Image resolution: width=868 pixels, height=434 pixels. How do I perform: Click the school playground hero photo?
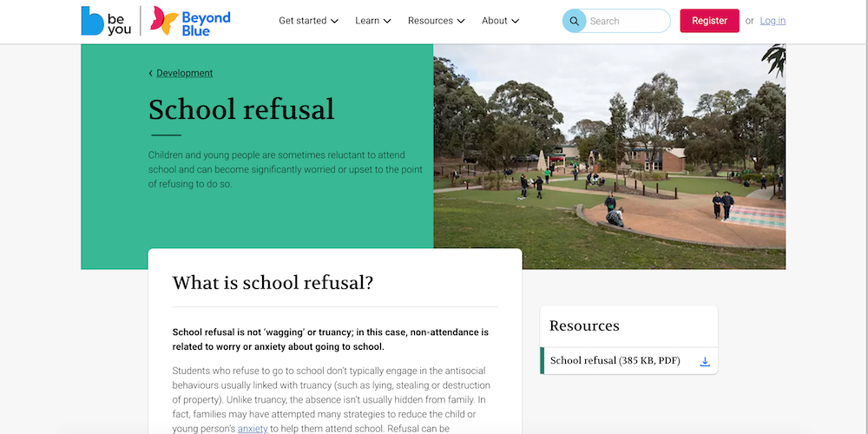[x=609, y=156]
